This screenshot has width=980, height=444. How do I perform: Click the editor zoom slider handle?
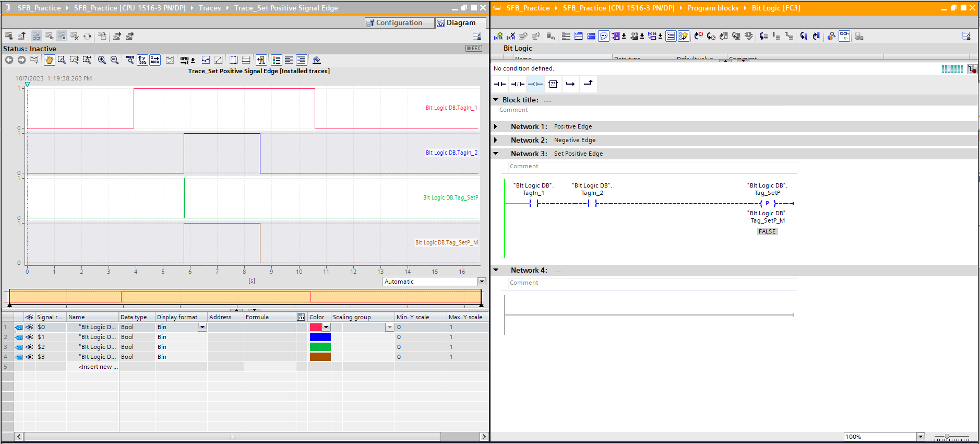[947, 437]
